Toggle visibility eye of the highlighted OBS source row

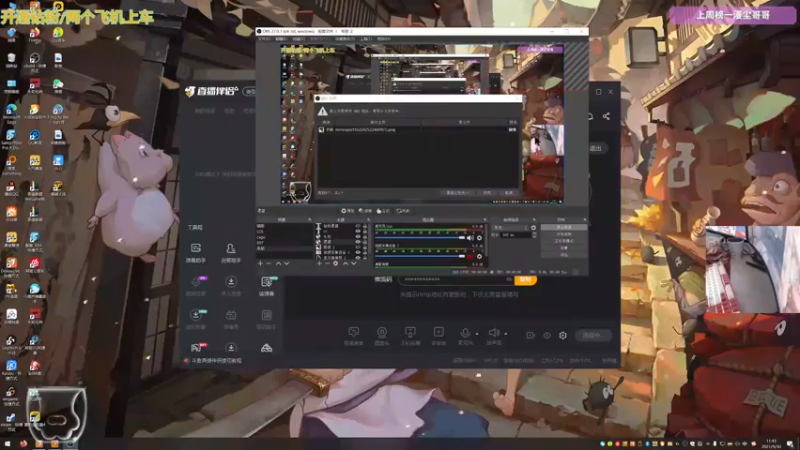click(358, 242)
